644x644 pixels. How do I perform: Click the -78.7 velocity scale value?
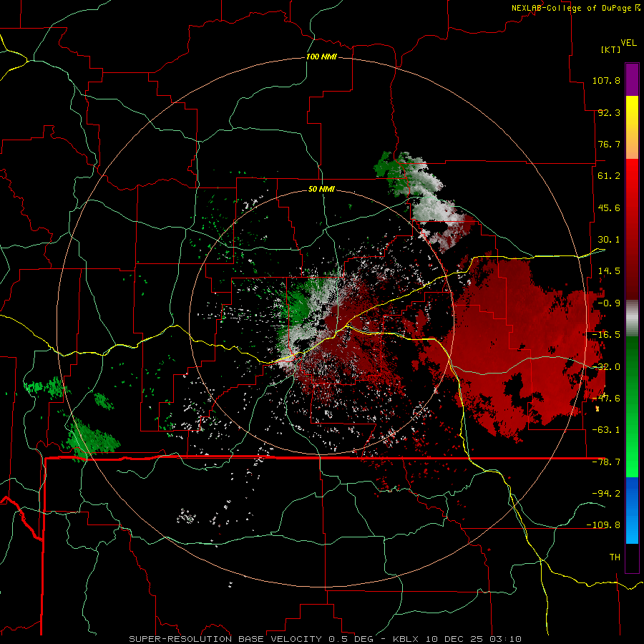(x=606, y=462)
